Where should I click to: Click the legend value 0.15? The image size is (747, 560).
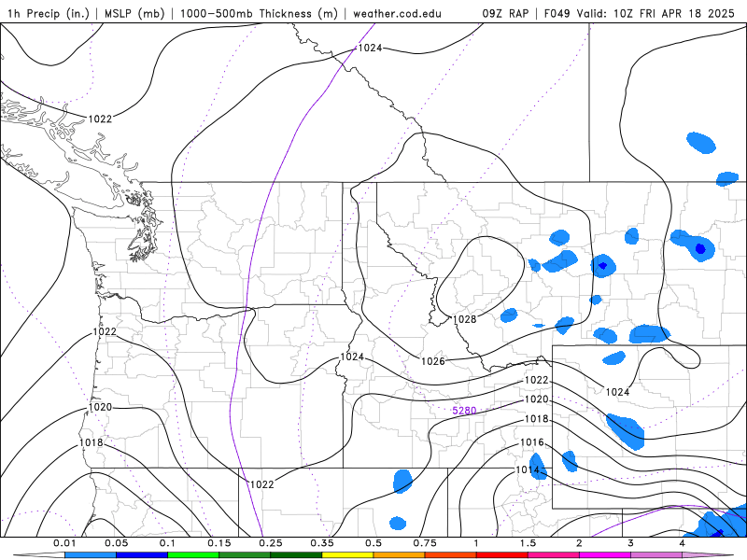point(219,543)
